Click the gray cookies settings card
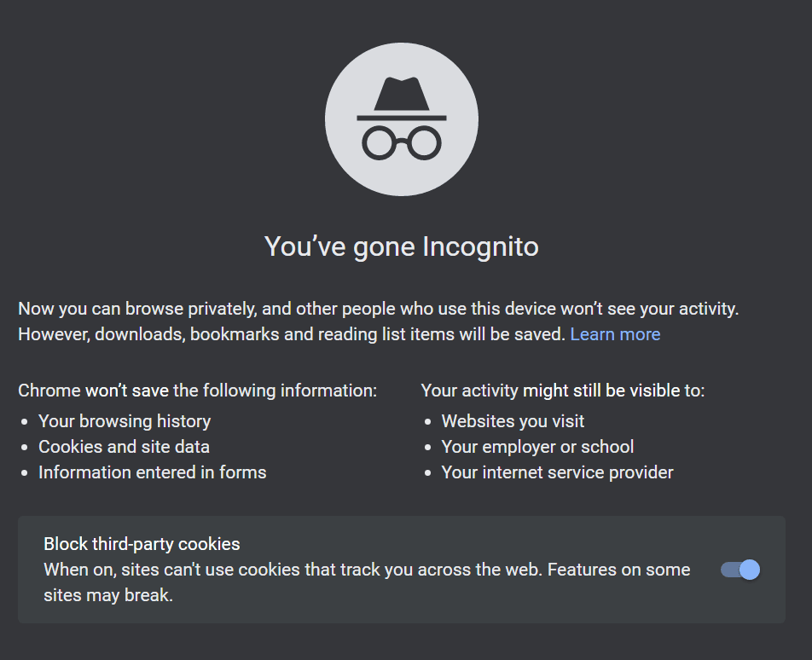This screenshot has height=660, width=812. tap(401, 570)
